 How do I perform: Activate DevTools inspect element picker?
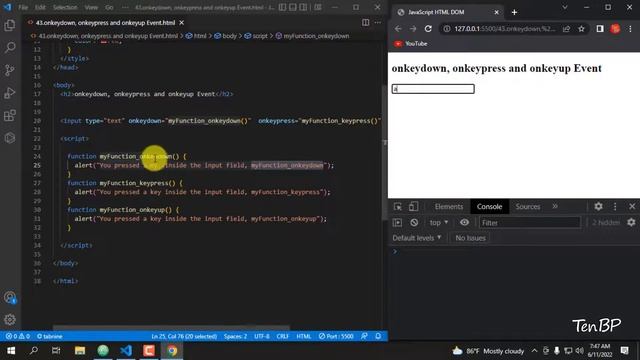(398, 207)
